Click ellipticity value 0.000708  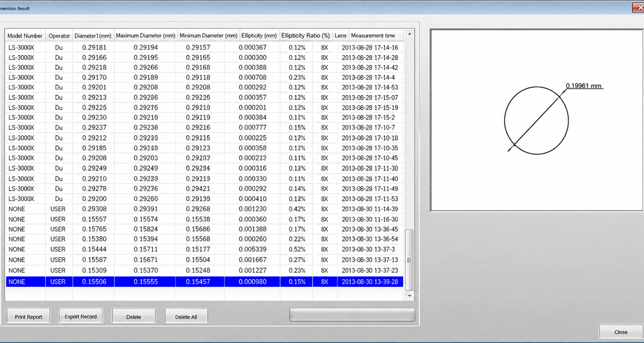coord(253,77)
